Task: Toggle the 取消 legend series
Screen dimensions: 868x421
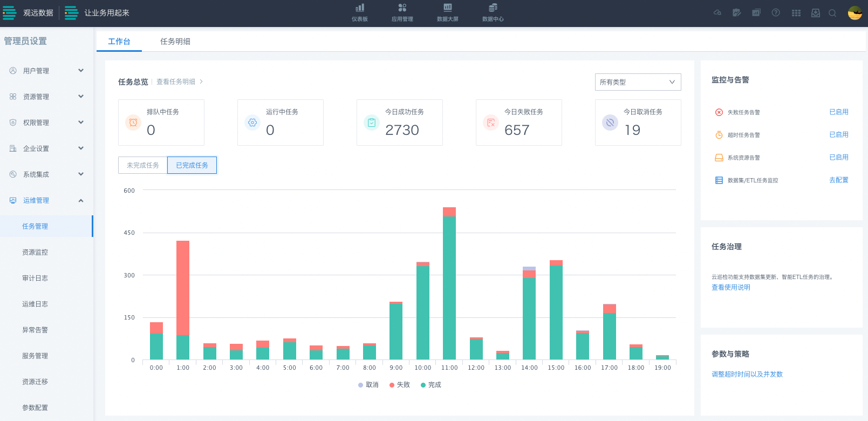Action: [x=368, y=385]
